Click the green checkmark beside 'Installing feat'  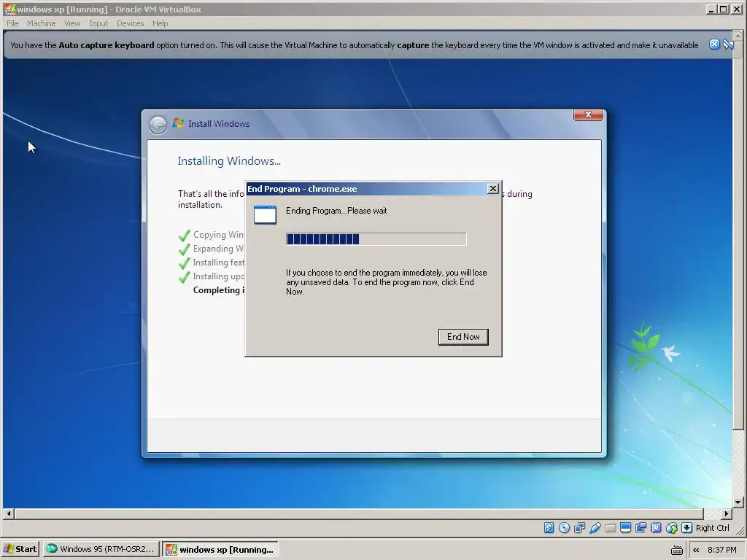coord(185,263)
